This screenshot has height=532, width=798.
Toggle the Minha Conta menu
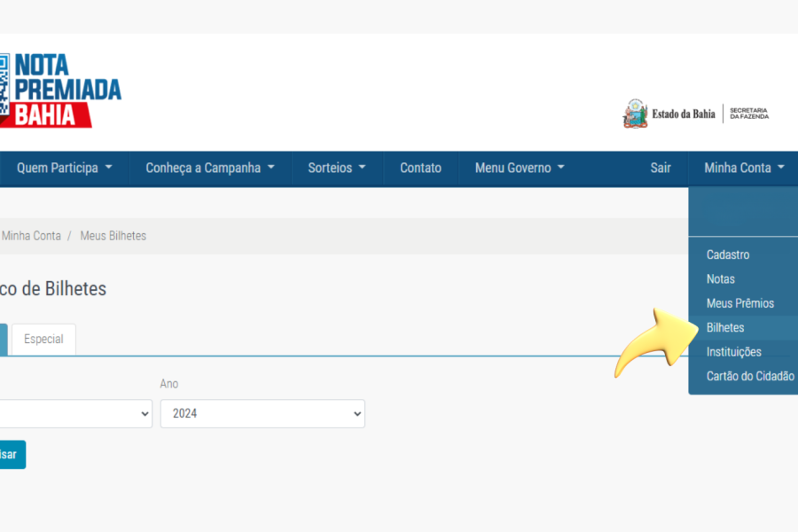[743, 168]
